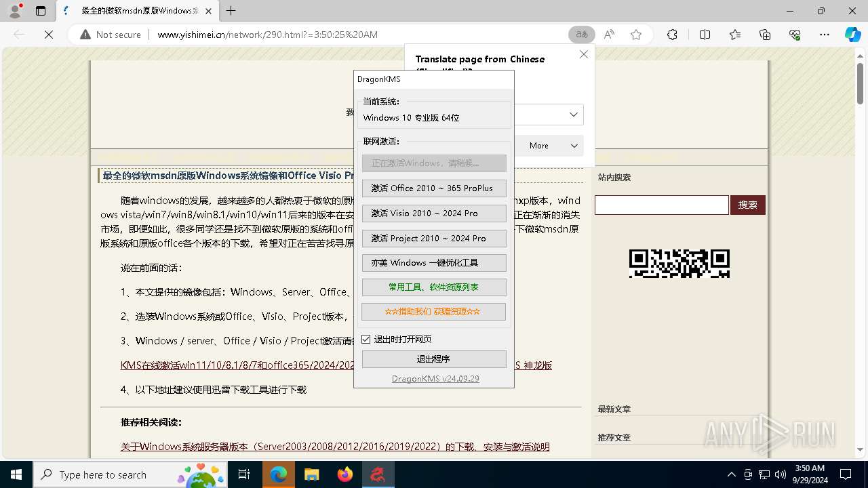868x488 pixels.
Task: Click 正在激活Windows disabled button
Action: click(x=434, y=163)
